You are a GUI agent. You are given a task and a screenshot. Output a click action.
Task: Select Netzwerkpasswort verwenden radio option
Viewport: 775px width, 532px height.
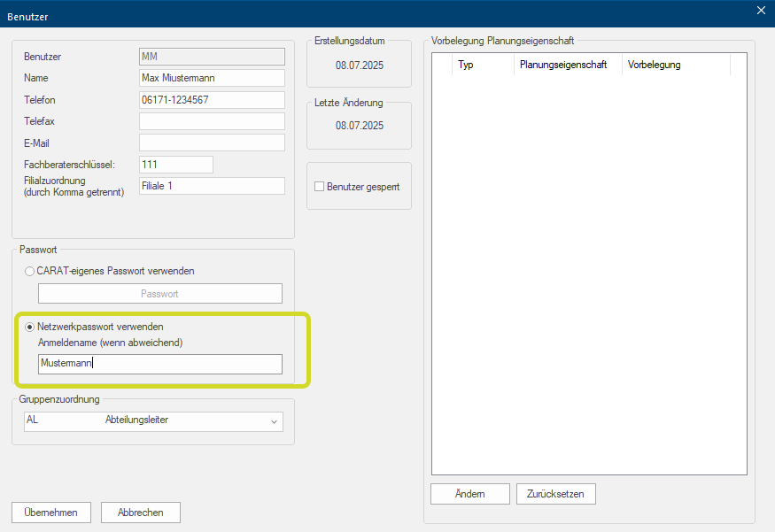(31, 327)
